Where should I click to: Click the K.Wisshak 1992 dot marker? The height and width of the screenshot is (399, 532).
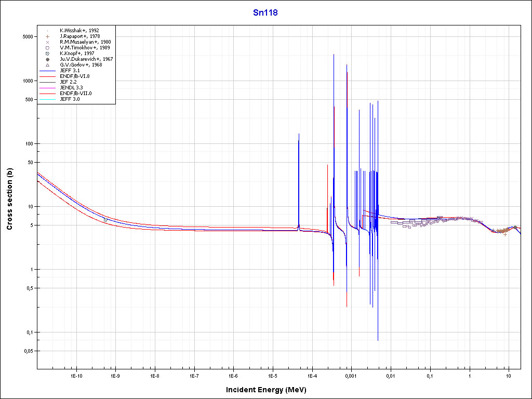click(47, 31)
